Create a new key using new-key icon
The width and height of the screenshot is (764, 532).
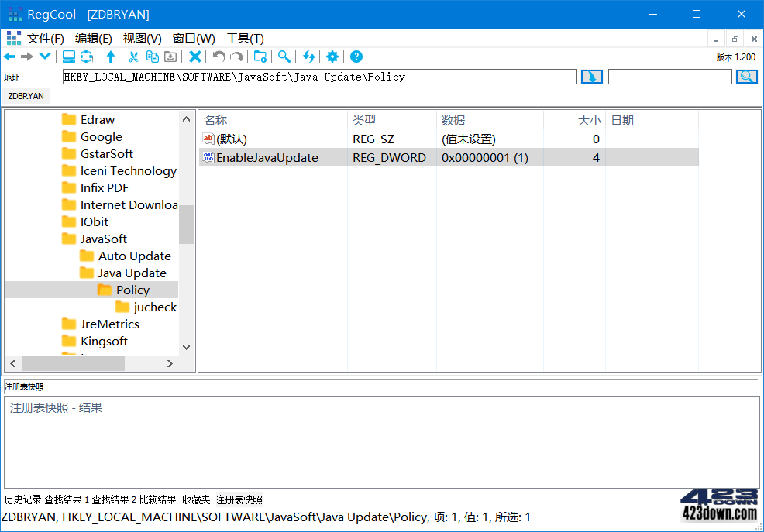coord(259,56)
